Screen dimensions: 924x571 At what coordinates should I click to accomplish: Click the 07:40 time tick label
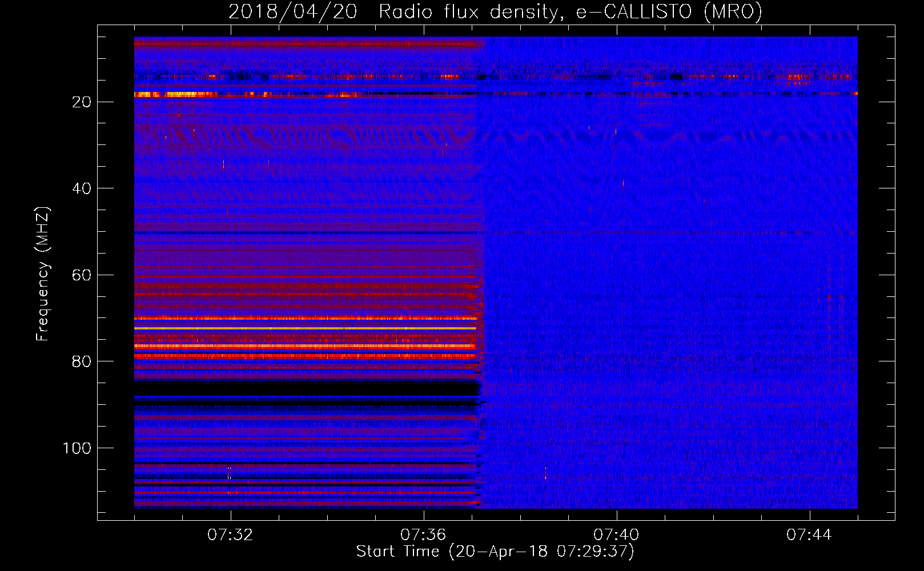pyautogui.click(x=616, y=535)
